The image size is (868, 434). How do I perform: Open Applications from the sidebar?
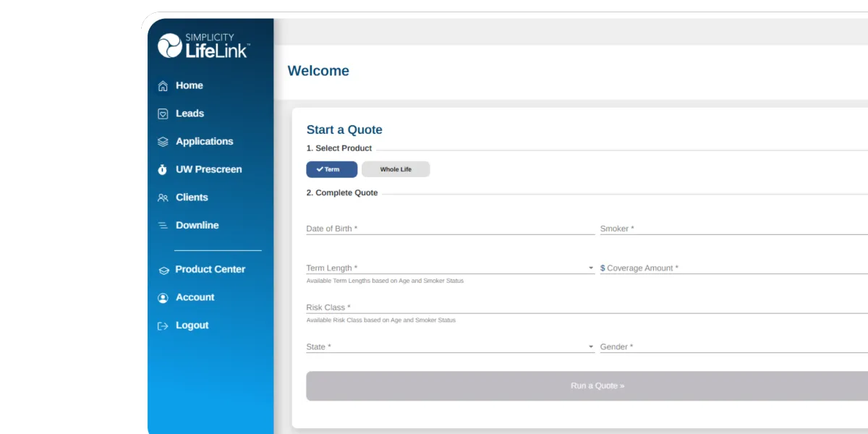point(205,142)
